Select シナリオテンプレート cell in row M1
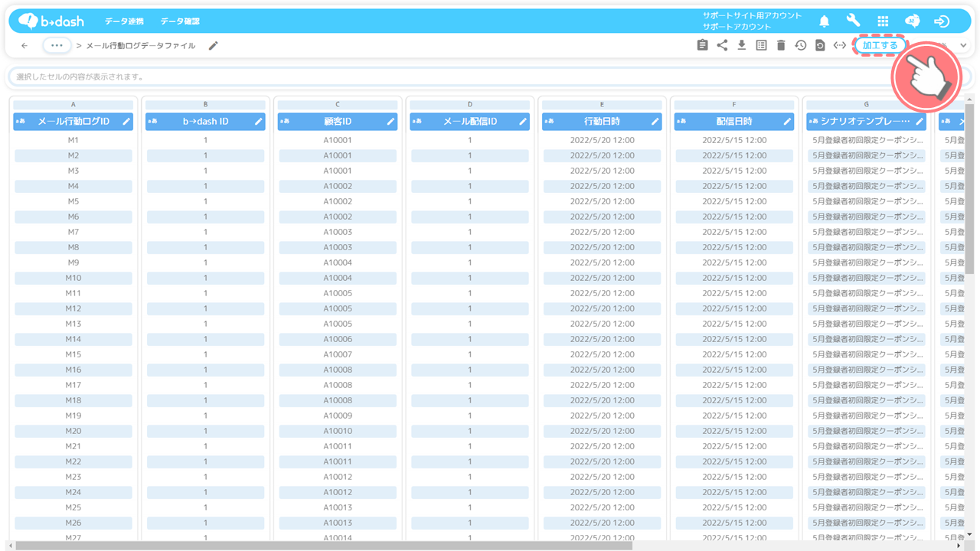The width and height of the screenshot is (980, 551). 867,140
